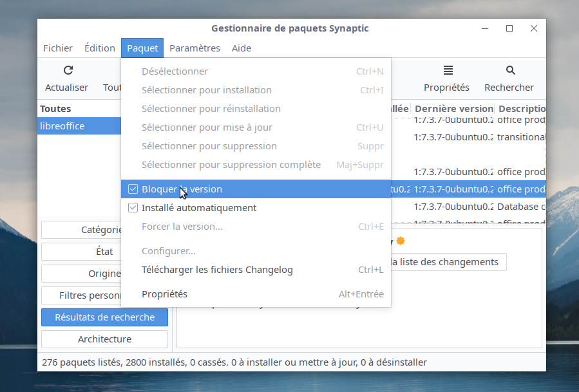Sort by the Dernière version column header
579x392 pixels.
[x=453, y=109]
